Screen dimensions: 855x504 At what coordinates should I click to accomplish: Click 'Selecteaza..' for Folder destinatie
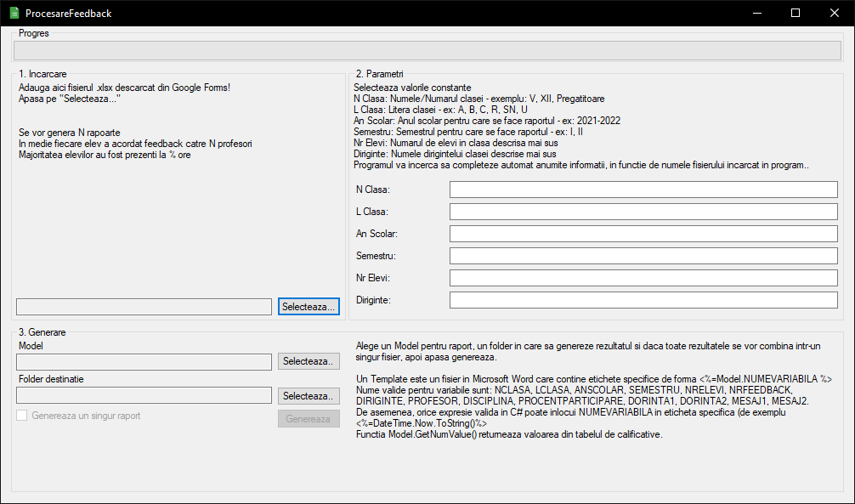click(308, 395)
